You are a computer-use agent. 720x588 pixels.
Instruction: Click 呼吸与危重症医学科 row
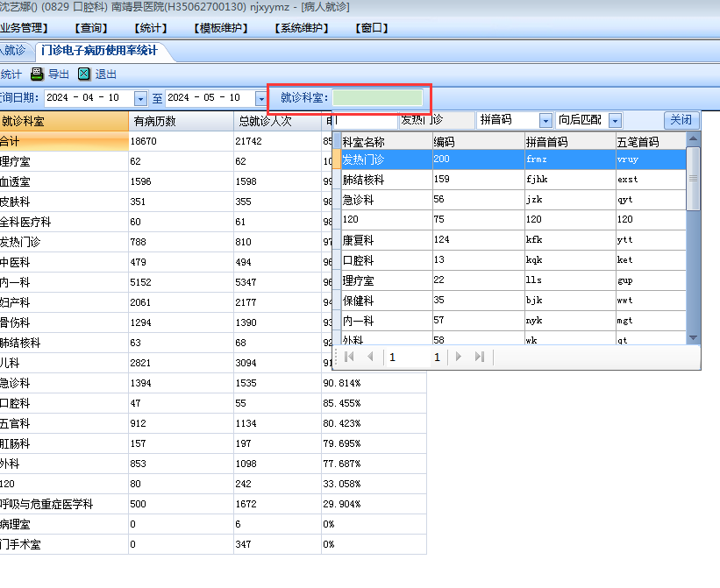tap(213, 504)
